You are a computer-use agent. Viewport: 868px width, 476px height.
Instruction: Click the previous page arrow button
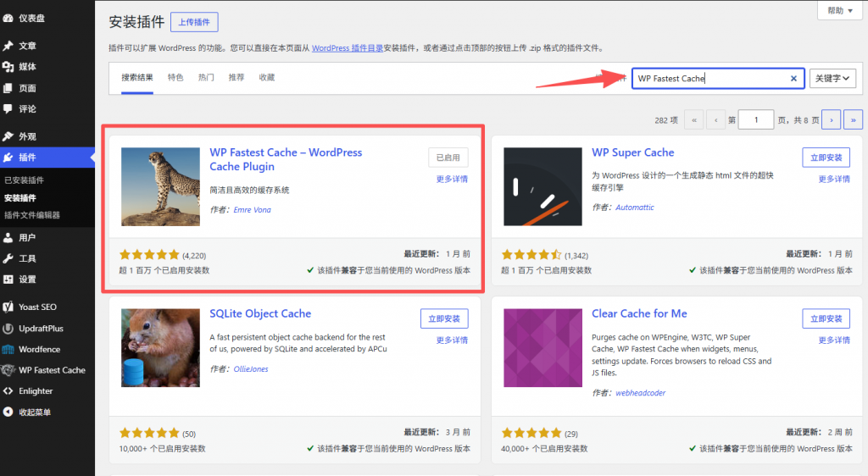tap(715, 120)
